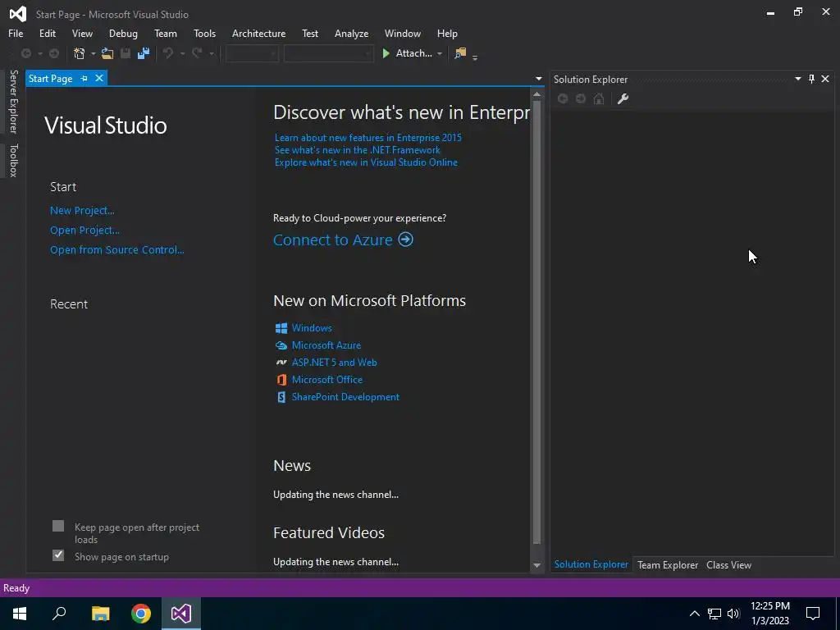Image resolution: width=840 pixels, height=630 pixels.
Task: Click the Save toolbar icon
Action: click(x=126, y=53)
